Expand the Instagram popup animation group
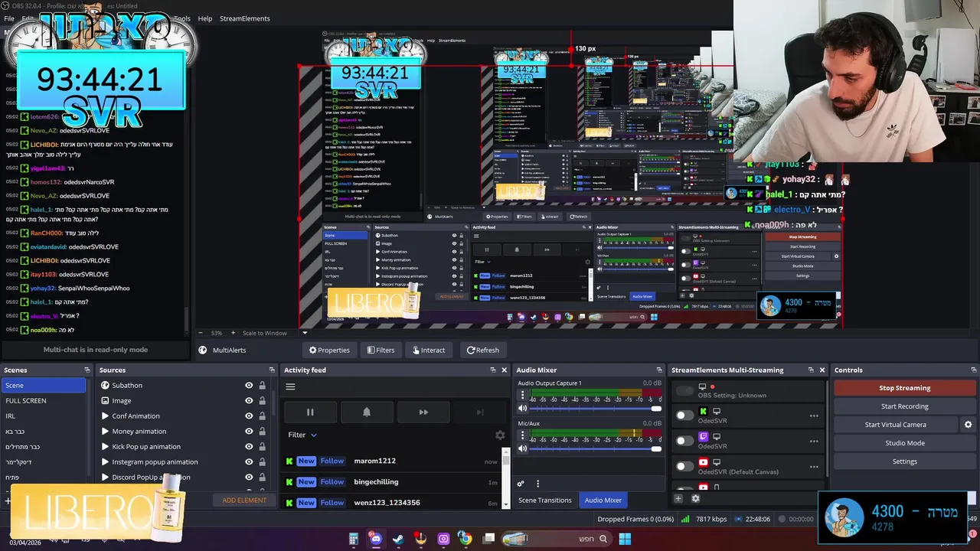This screenshot has height=551, width=980. pos(105,462)
